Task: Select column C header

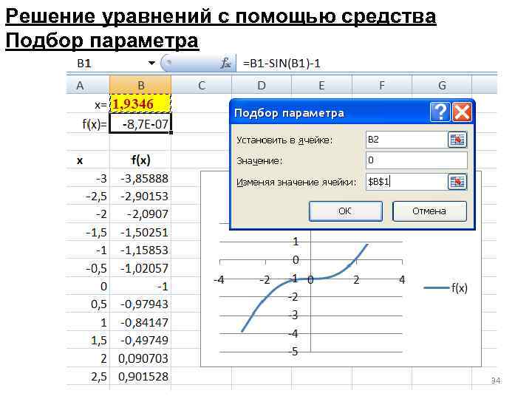Action: (202, 85)
